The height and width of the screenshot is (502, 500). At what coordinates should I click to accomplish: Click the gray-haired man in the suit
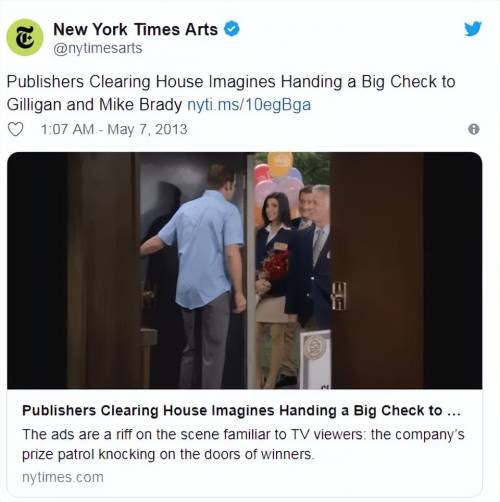(317, 253)
